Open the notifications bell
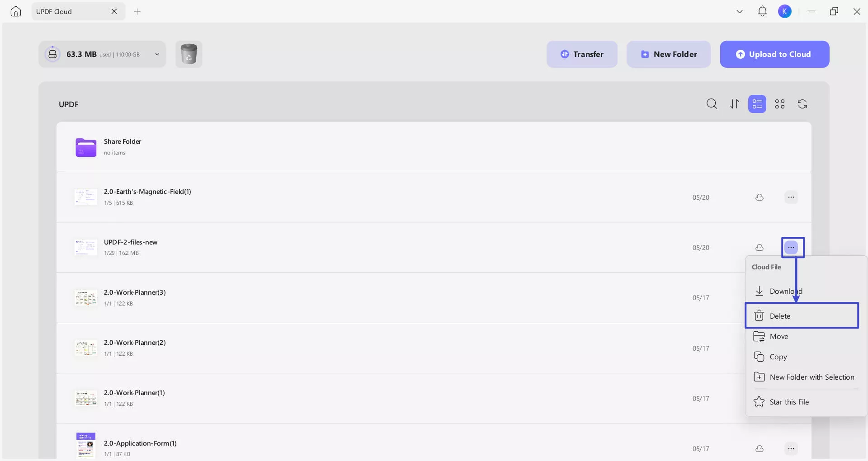 [762, 12]
